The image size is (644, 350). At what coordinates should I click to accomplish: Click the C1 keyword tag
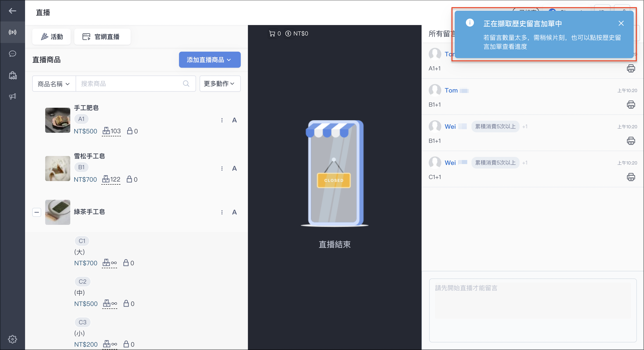click(82, 241)
